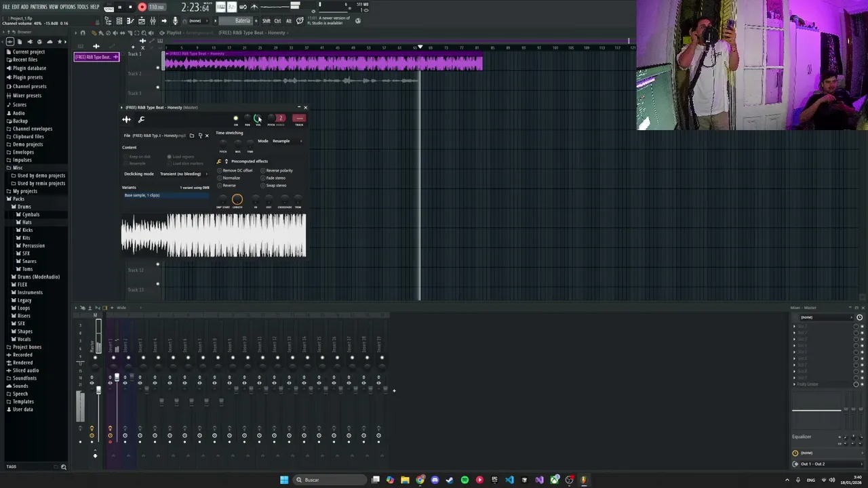This screenshot has height=488, width=868.
Task: Open the wrench settings tab in sampler
Action: coord(141,119)
